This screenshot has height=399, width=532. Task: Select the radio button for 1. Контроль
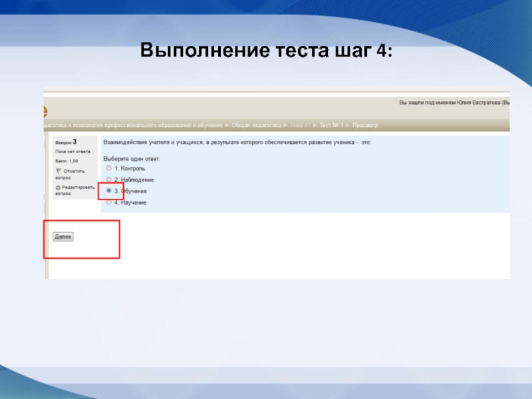[x=108, y=168]
